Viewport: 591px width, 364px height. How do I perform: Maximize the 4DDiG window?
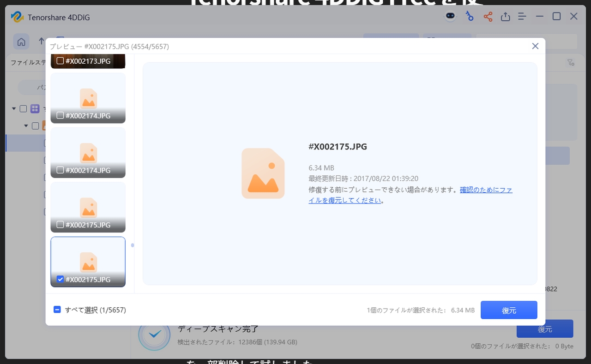tap(556, 17)
